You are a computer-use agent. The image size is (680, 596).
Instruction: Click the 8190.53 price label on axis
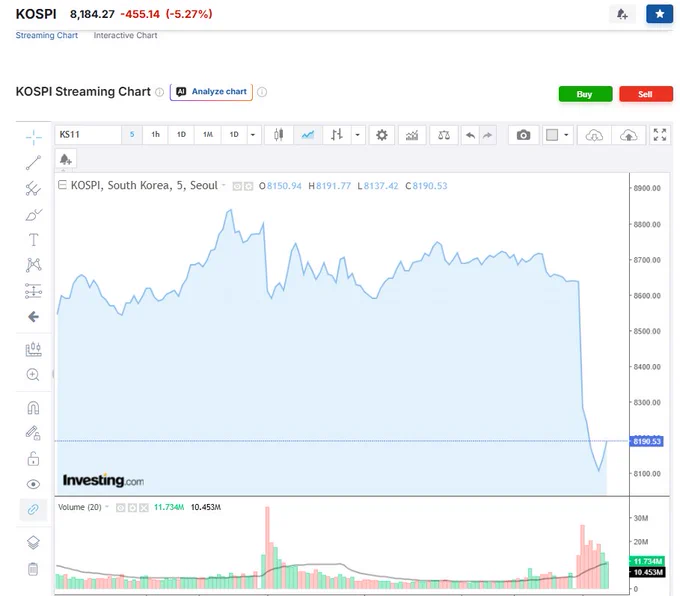tap(647, 441)
